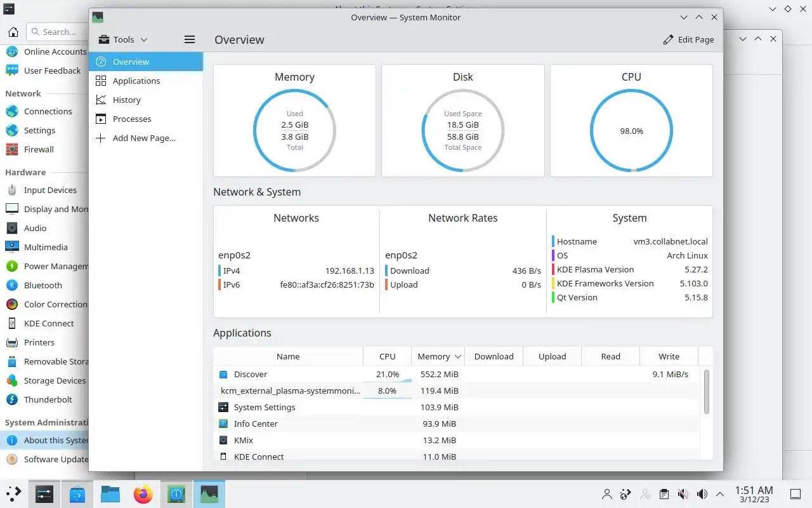This screenshot has width=812, height=508.
Task: Show hidden system tray icons arrow
Action: (720, 493)
